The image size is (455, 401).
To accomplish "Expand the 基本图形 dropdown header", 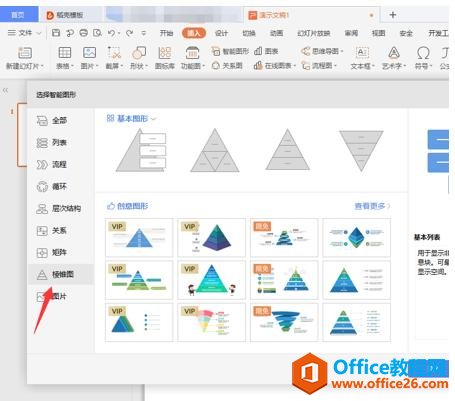I will (131, 118).
